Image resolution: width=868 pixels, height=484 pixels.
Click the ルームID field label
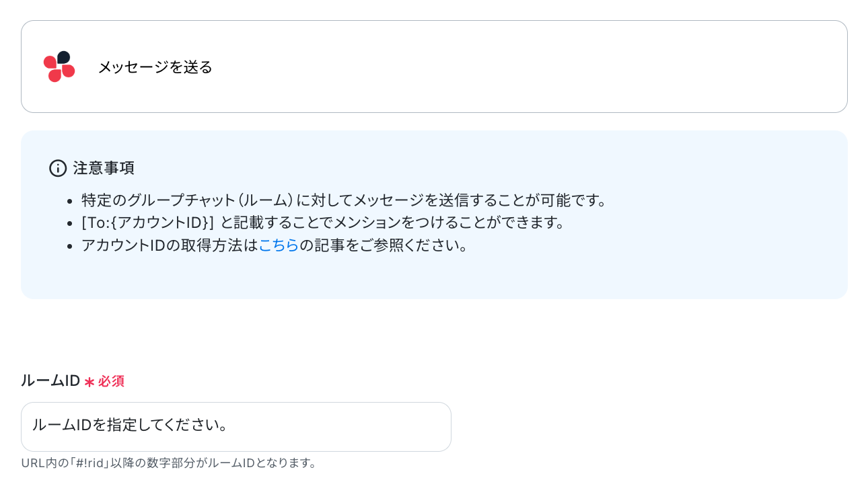50,380
